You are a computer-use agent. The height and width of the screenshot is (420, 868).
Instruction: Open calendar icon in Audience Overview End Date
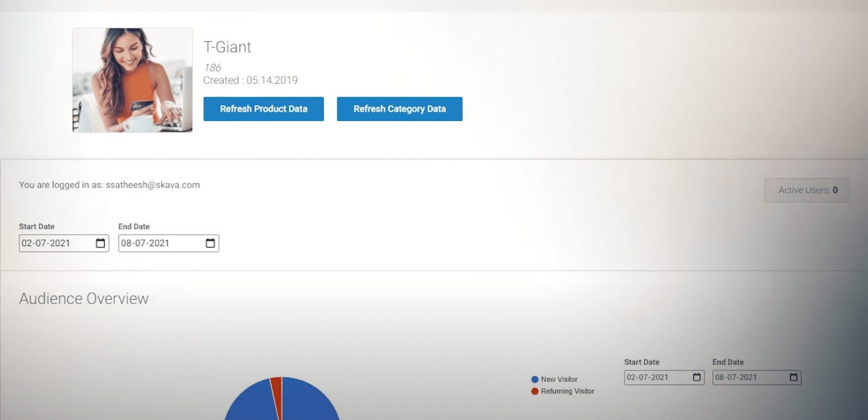794,377
